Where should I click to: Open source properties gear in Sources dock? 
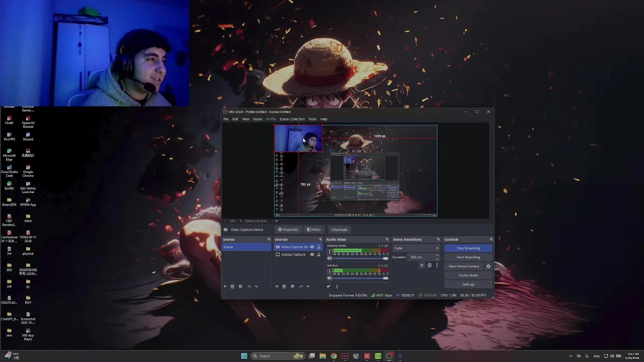pos(292,286)
